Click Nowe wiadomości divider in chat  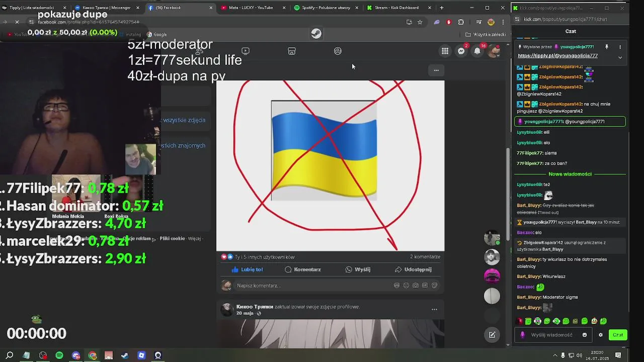(570, 174)
